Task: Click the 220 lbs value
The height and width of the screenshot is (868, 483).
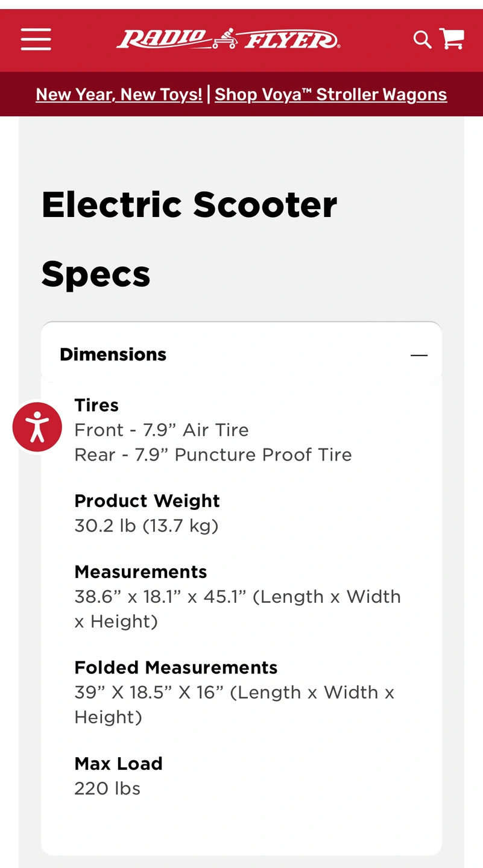Action: (x=107, y=788)
